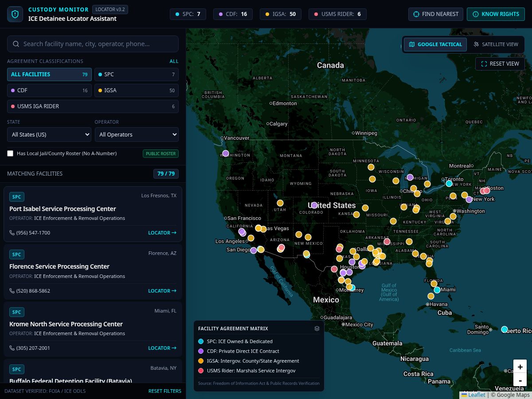Click the SPC: 7 header stat chip

[188, 14]
